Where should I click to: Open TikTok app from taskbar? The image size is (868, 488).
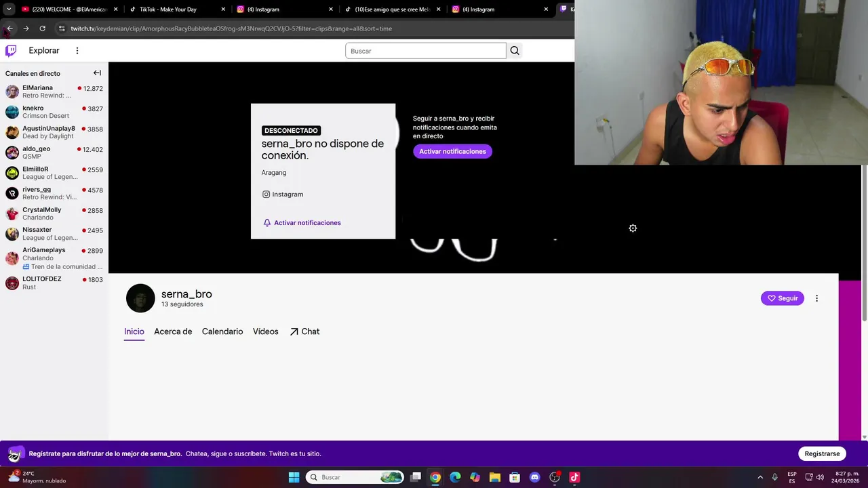coord(574,477)
